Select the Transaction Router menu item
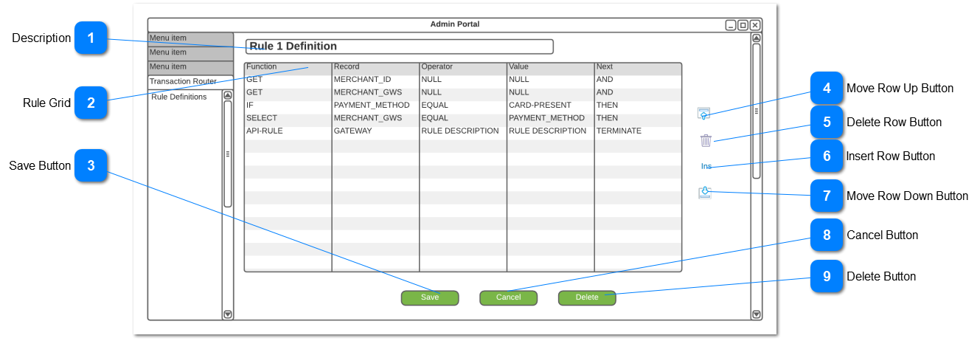Image resolution: width=980 pixels, height=341 pixels. (183, 81)
